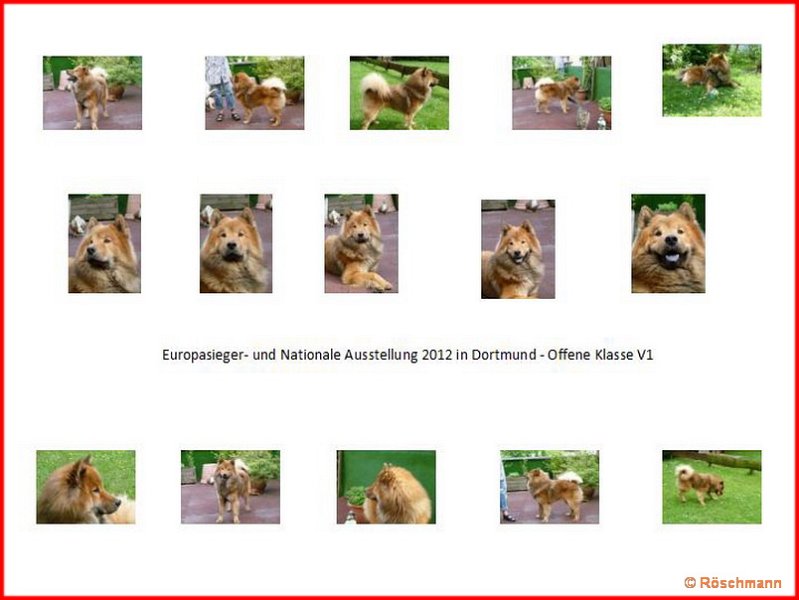
Task: Select patio photo of lying dog with open mouth
Action: point(518,249)
